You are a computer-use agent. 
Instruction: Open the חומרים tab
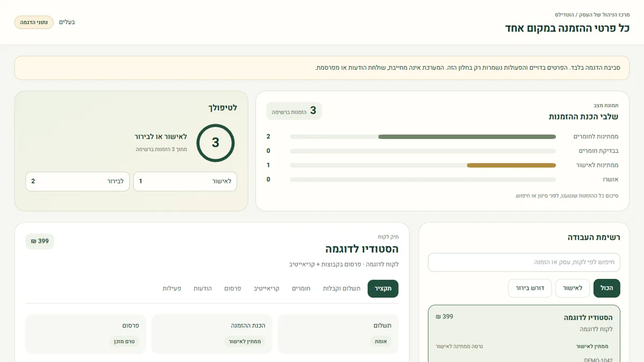(x=301, y=289)
